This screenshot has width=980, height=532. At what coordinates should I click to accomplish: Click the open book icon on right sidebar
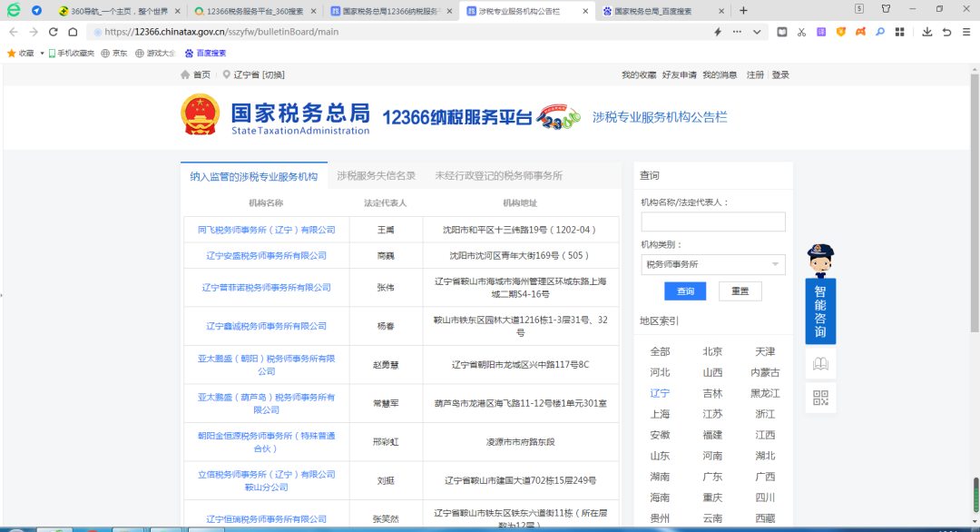[820, 364]
